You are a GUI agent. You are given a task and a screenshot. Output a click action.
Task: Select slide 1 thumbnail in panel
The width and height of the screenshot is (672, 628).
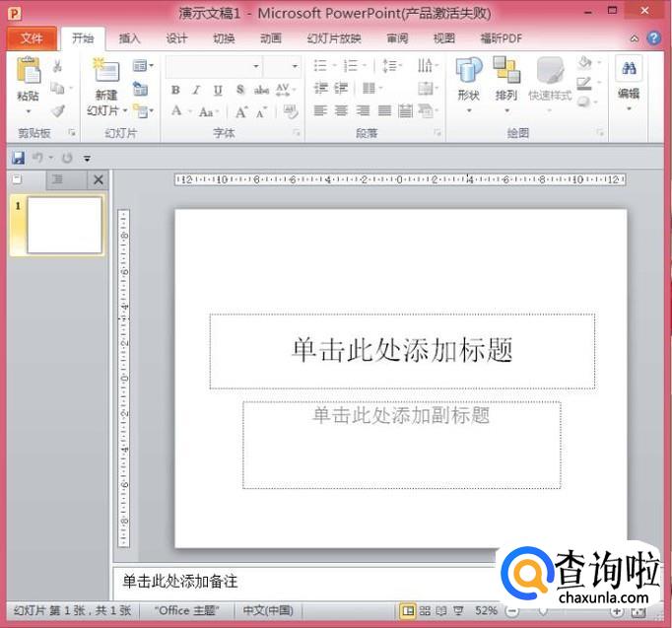(x=64, y=225)
